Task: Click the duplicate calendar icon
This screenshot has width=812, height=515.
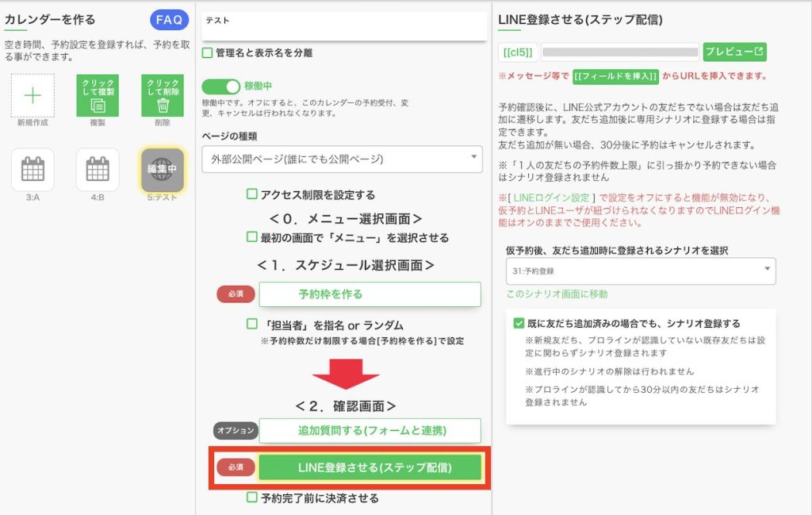Action: 97,96
